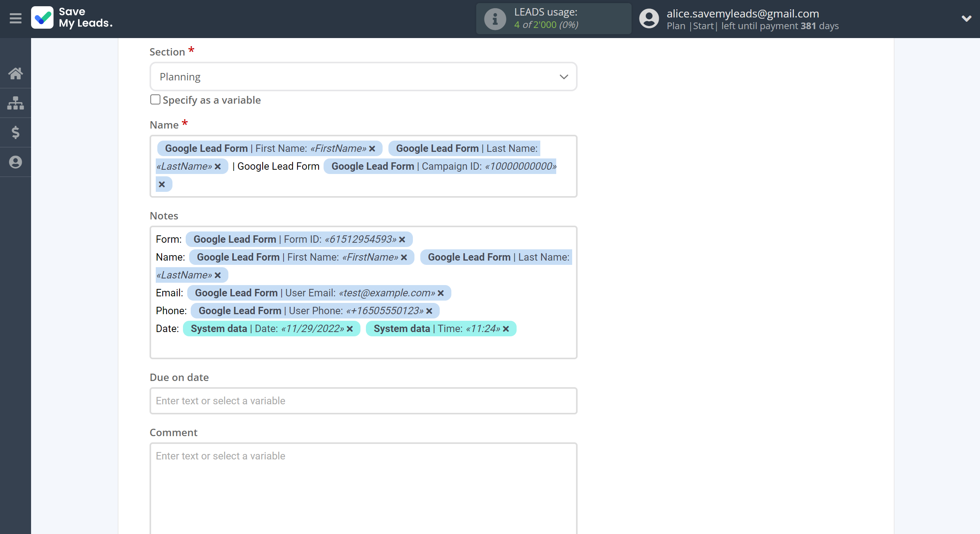Image resolution: width=980 pixels, height=534 pixels.
Task: Click the Plan Start payment text
Action: (x=752, y=26)
